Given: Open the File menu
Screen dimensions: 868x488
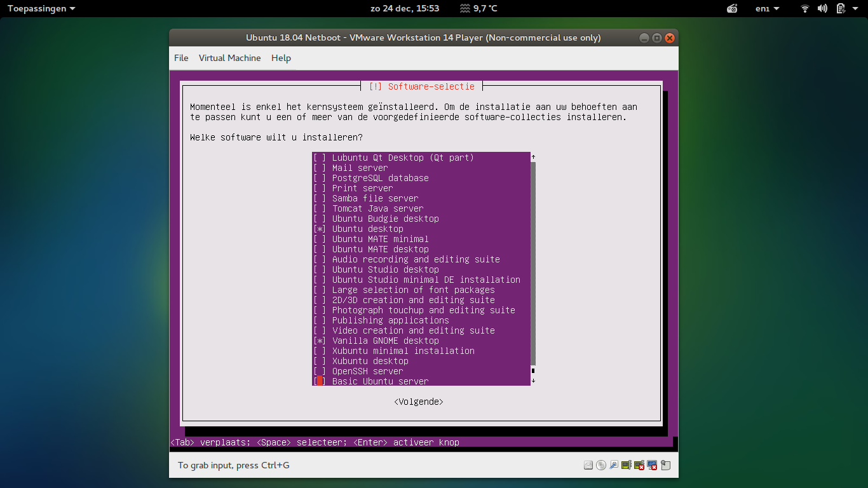Looking at the screenshot, I should [181, 58].
